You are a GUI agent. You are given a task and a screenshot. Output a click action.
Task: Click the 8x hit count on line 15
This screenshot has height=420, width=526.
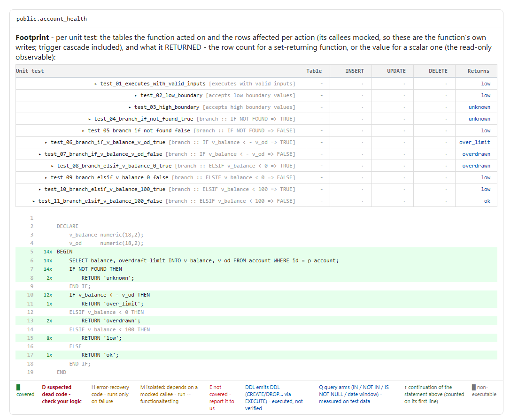(x=49, y=338)
